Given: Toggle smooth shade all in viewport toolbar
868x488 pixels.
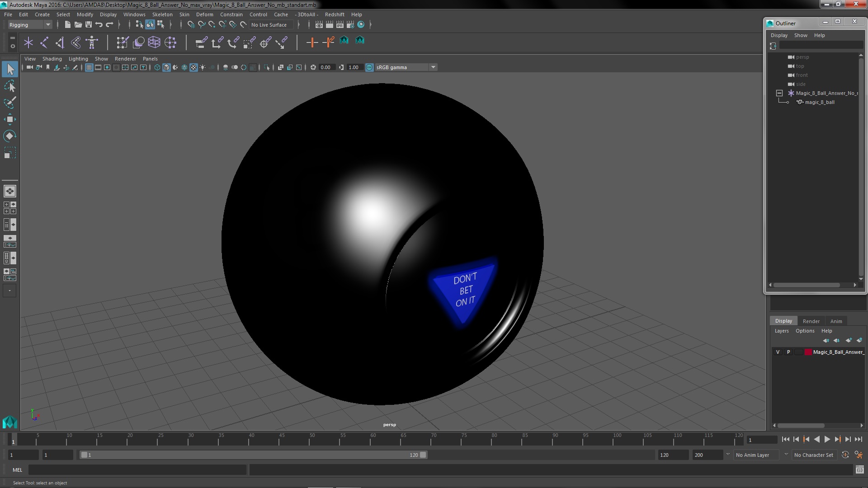Looking at the screenshot, I should click(x=166, y=67).
